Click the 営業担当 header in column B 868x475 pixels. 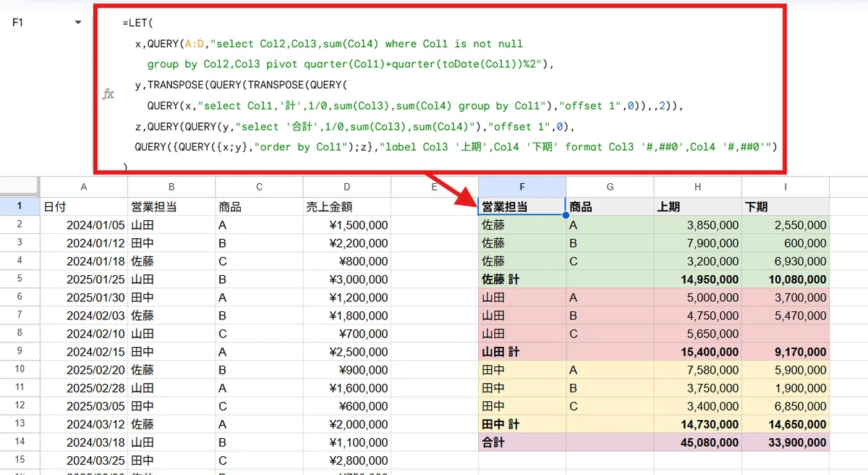(171, 206)
